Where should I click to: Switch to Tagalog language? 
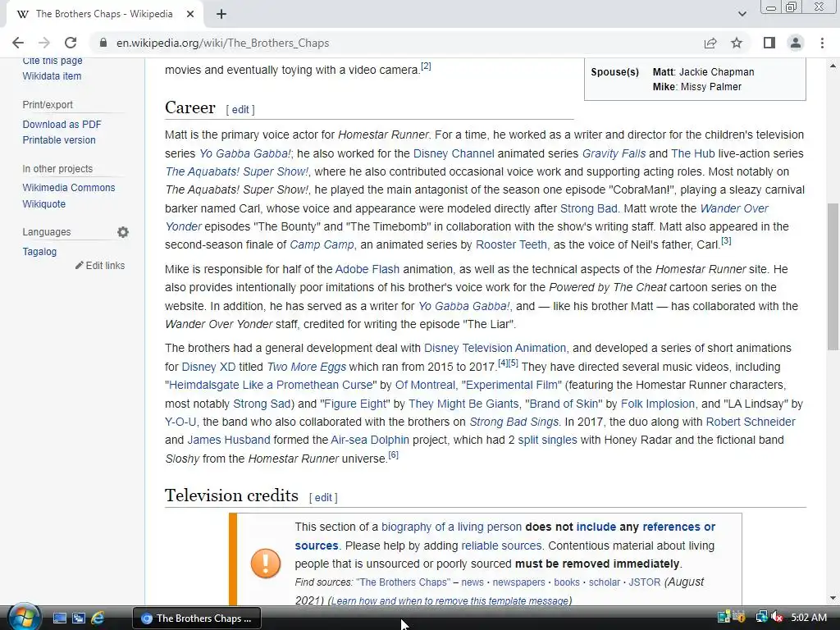[x=39, y=251]
